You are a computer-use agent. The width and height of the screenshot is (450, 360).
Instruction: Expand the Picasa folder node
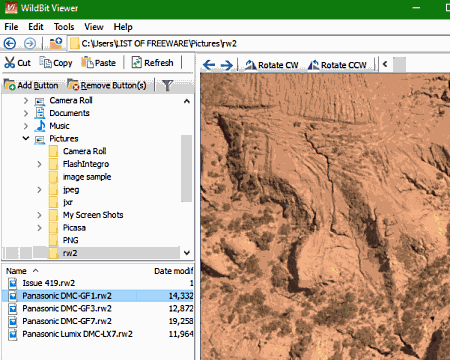39,228
